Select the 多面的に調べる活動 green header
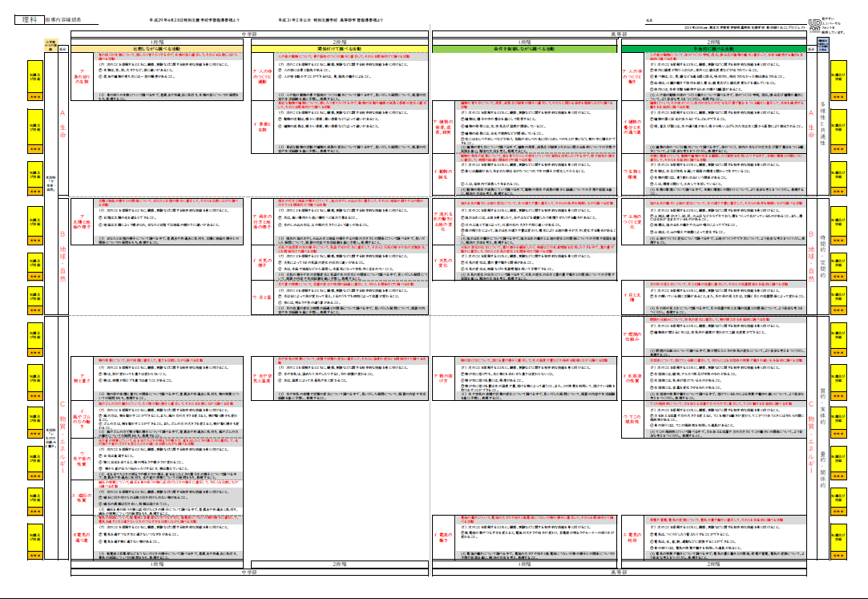The height and width of the screenshot is (599, 868). (x=713, y=49)
